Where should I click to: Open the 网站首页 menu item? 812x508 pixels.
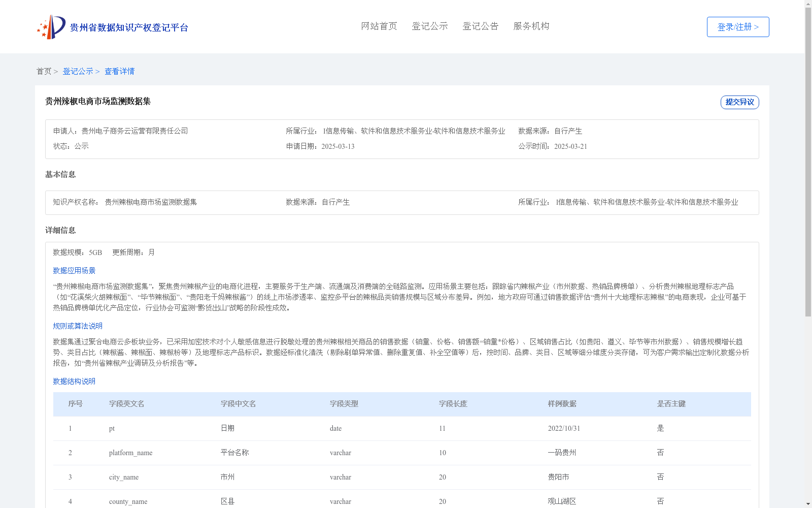pos(379,26)
